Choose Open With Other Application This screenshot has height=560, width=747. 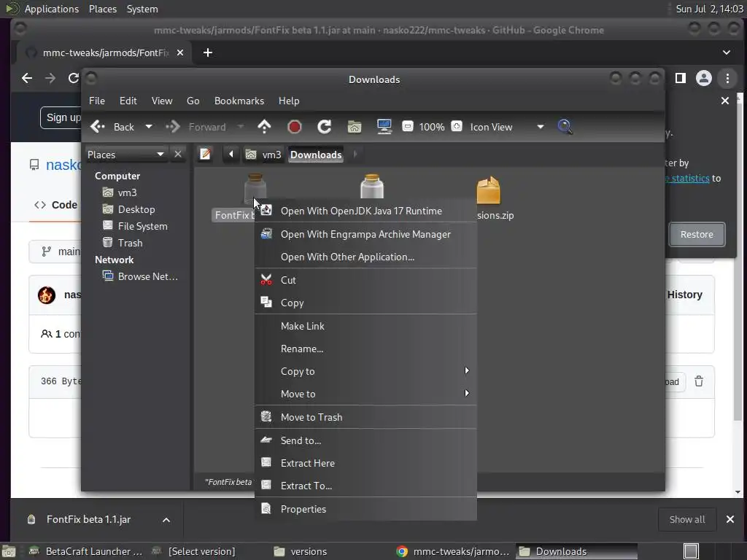366,257
